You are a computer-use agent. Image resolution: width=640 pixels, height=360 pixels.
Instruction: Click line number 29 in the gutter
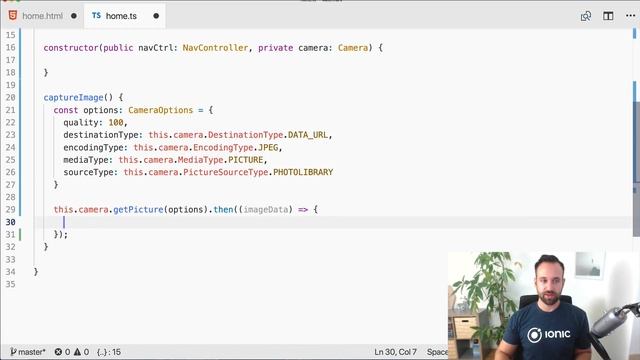(11, 209)
